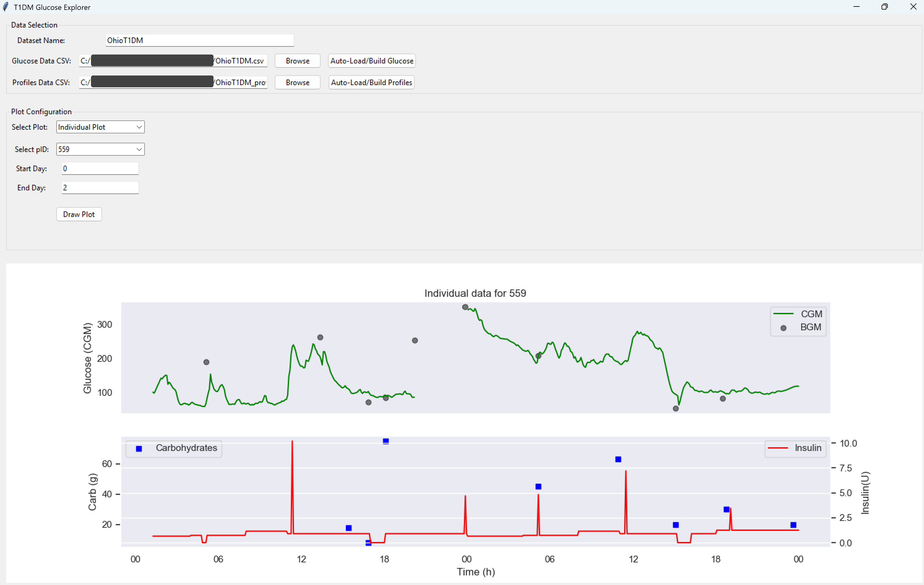924x585 pixels.
Task: Click the '60' tick on carb axis
Action: point(107,464)
